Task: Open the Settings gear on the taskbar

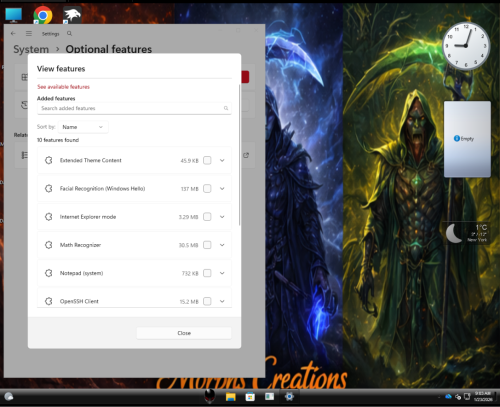Action: tap(289, 397)
